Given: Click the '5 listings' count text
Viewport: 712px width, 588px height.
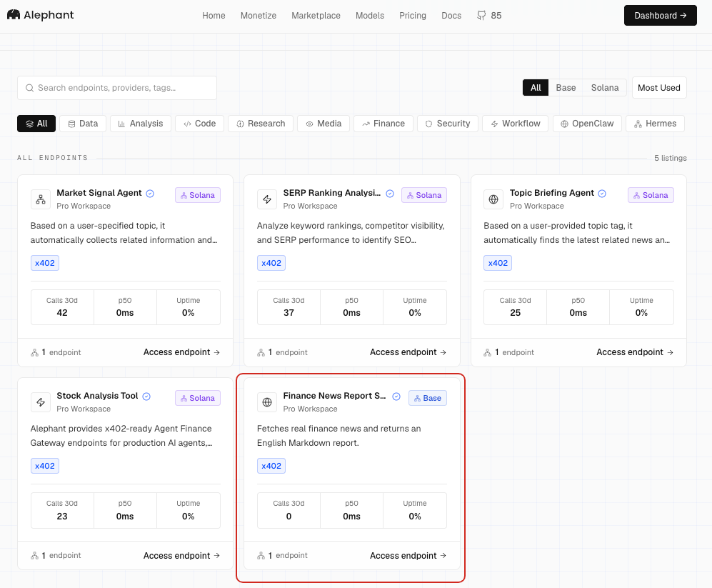Looking at the screenshot, I should coord(671,158).
